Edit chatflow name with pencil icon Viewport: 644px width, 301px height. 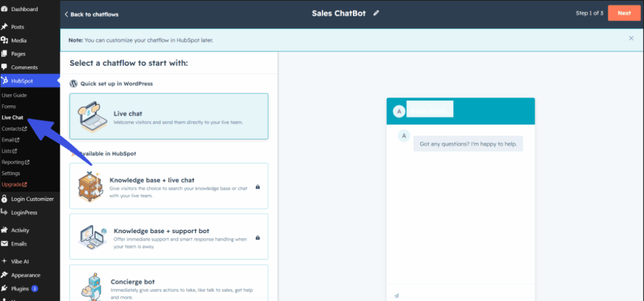pyautogui.click(x=376, y=13)
